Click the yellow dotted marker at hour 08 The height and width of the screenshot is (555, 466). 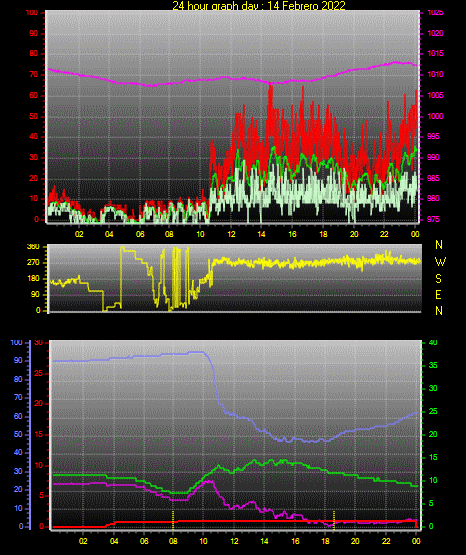[x=173, y=520]
